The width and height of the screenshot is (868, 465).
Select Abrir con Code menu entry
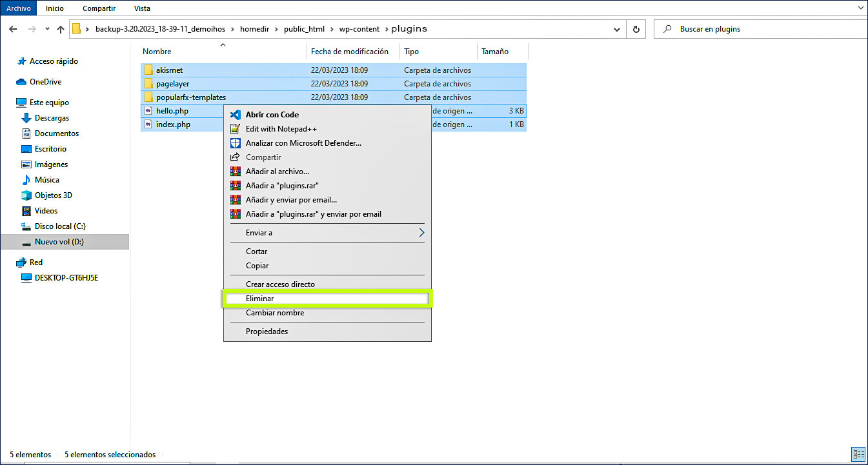click(x=272, y=115)
